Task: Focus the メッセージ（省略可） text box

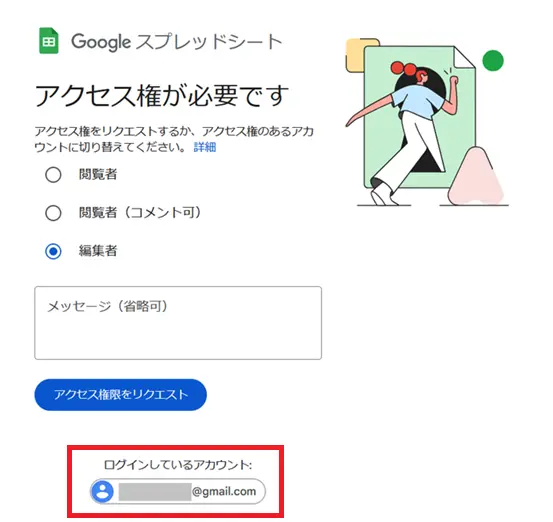Action: (x=178, y=323)
